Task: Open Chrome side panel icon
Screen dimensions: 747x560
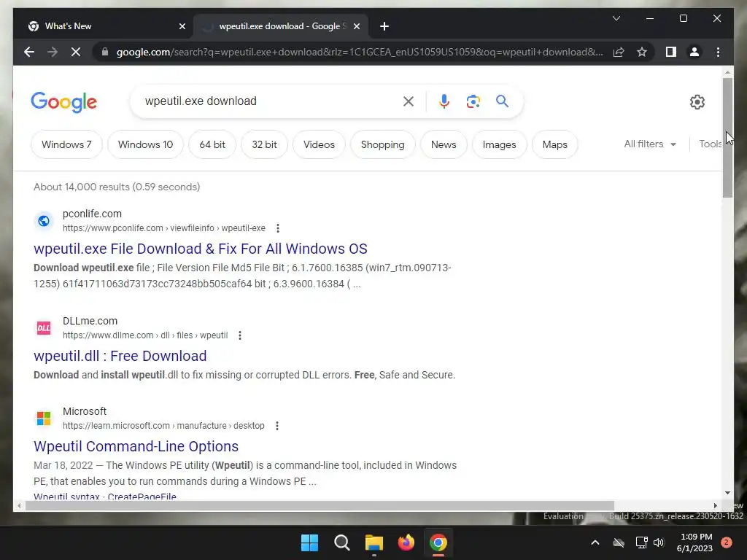Action: coord(671,52)
